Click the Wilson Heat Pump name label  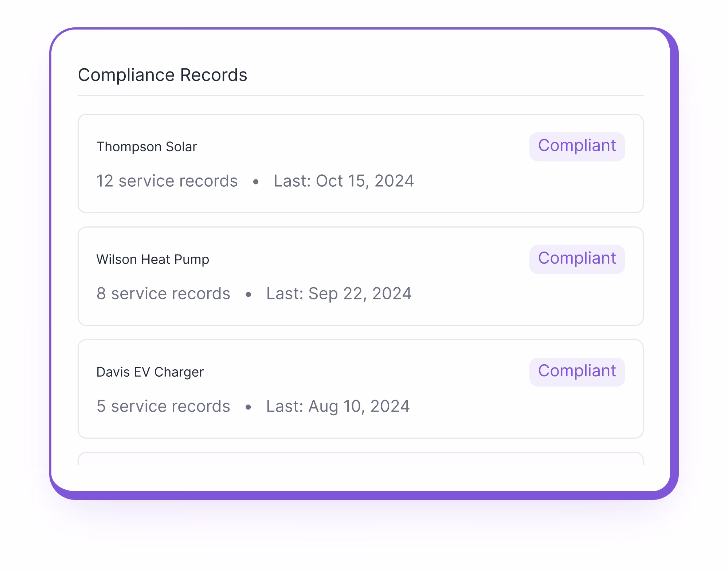coord(153,260)
